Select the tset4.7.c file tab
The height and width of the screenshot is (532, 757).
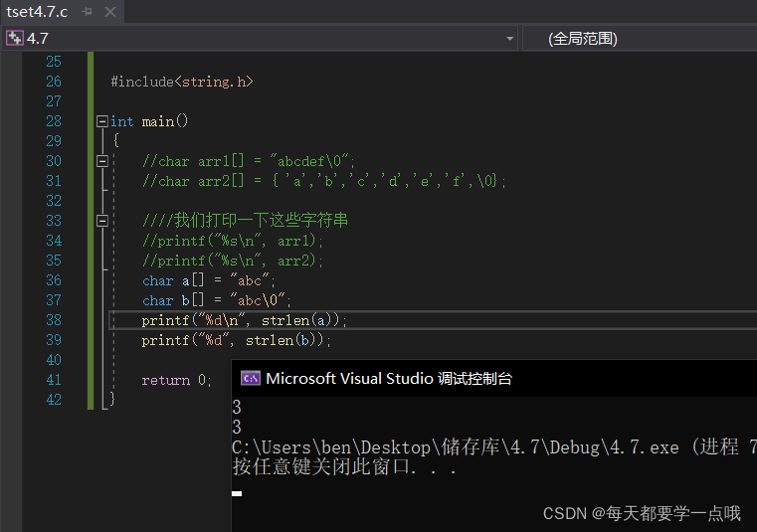coord(36,12)
